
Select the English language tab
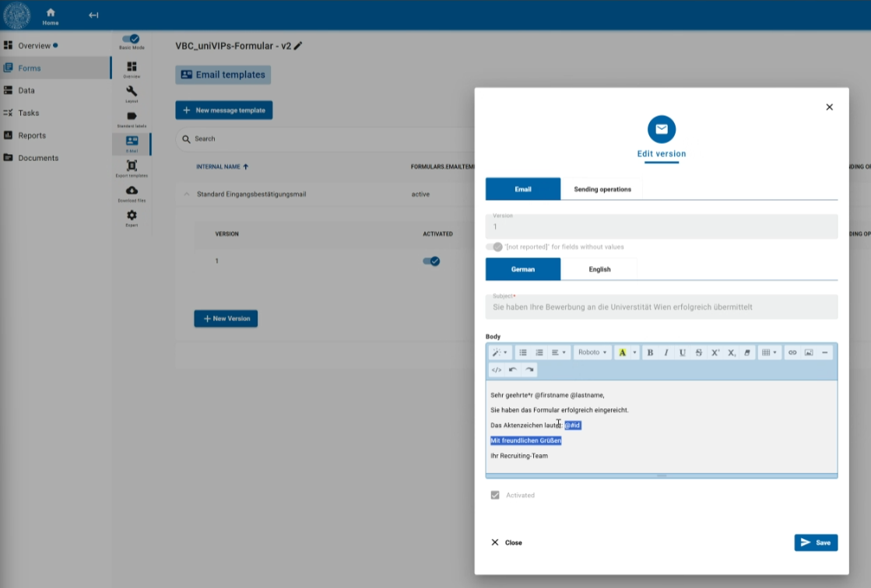point(599,269)
